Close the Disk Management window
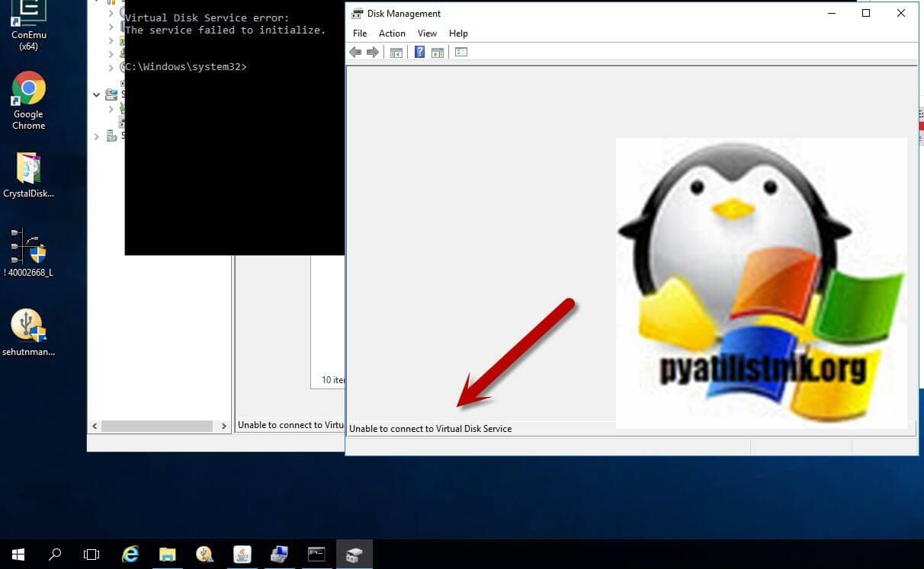Viewport: 924px width, 569px height. (x=901, y=13)
